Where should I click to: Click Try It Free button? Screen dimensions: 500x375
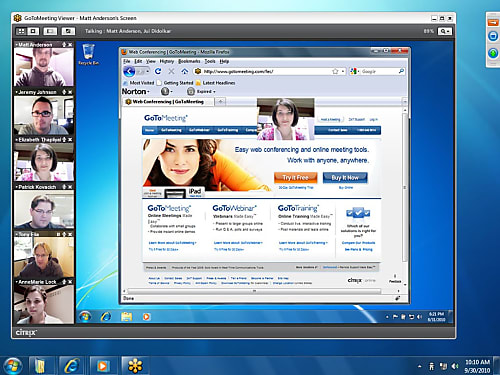(295, 178)
